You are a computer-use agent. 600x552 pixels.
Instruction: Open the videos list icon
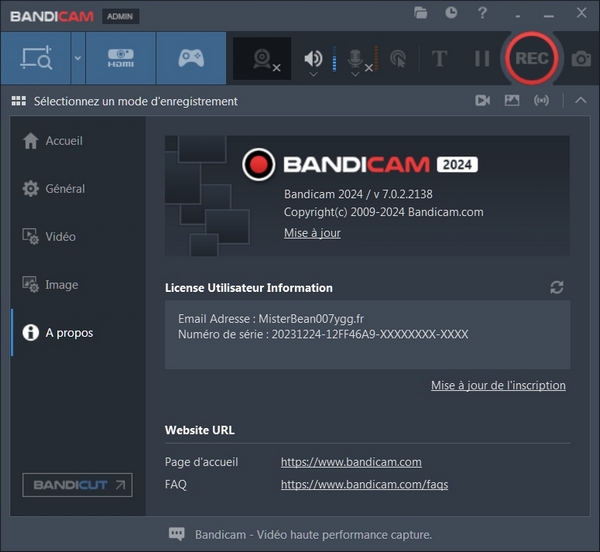click(483, 101)
